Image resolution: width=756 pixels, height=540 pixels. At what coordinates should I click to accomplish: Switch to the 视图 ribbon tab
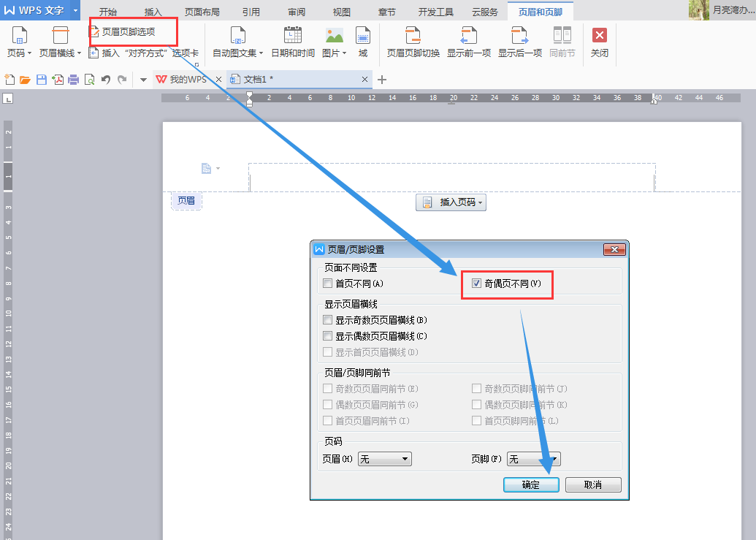click(341, 12)
